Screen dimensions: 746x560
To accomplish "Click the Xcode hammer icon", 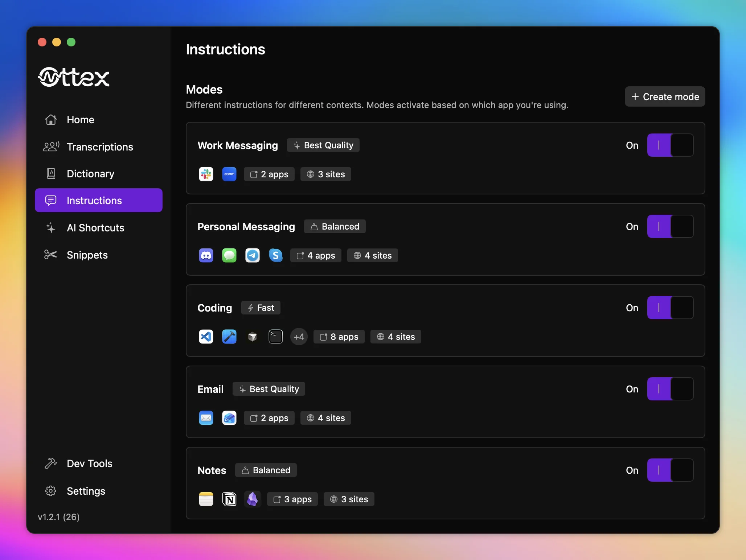I will [229, 337].
